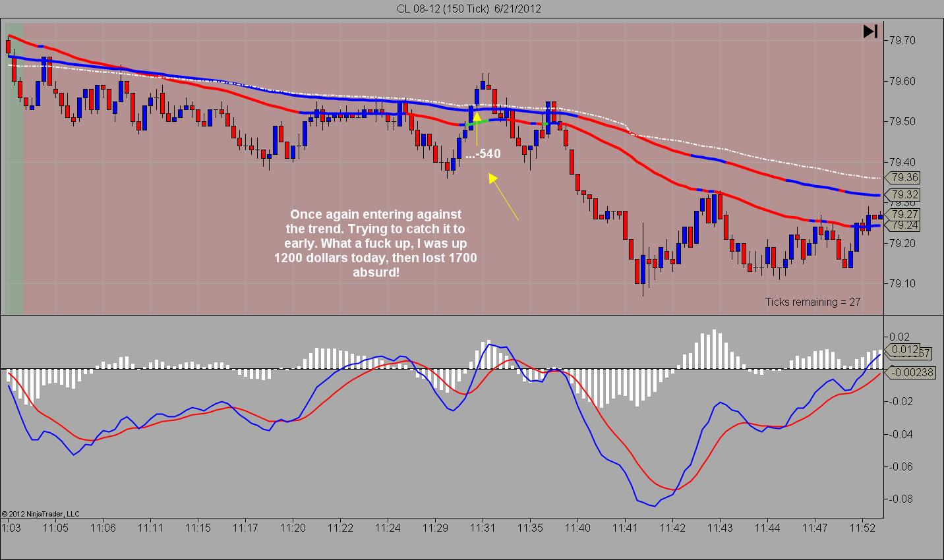Click the 11:06 time axis label

103,528
